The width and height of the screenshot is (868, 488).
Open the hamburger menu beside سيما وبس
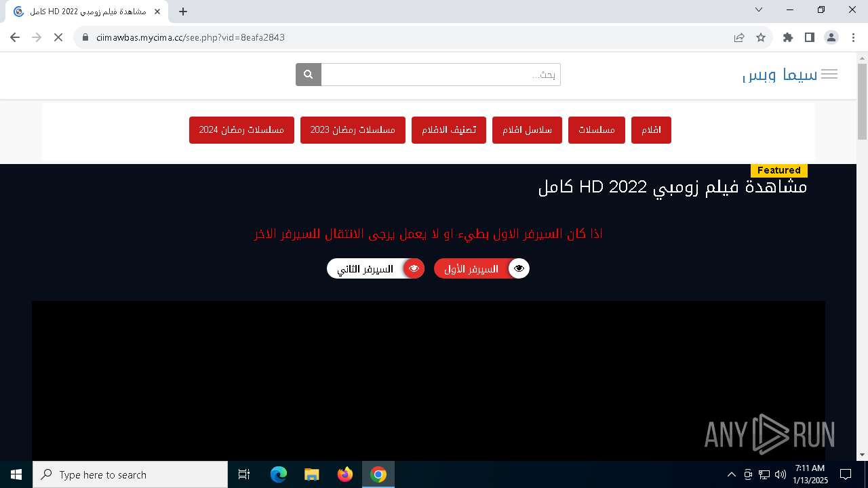pos(829,75)
